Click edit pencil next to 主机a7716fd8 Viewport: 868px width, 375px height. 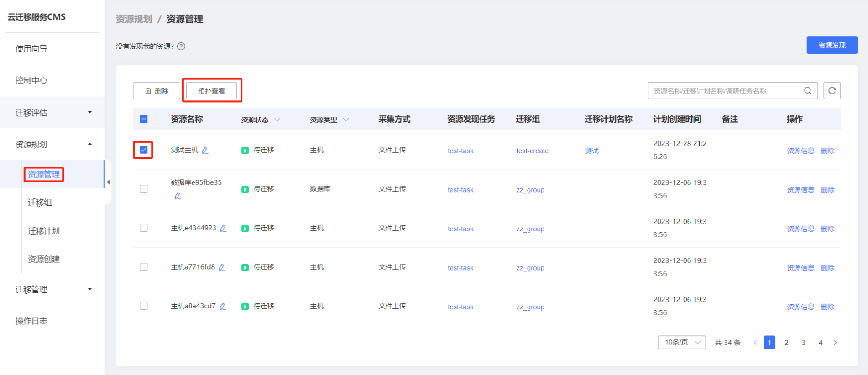coord(222,267)
